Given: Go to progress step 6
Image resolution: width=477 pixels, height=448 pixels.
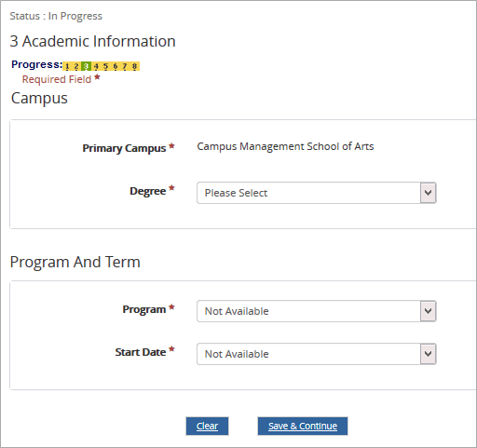Looking at the screenshot, I should (116, 66).
